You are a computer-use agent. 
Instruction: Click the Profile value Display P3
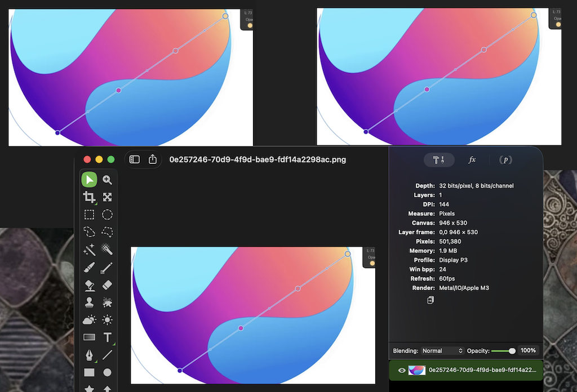(454, 260)
